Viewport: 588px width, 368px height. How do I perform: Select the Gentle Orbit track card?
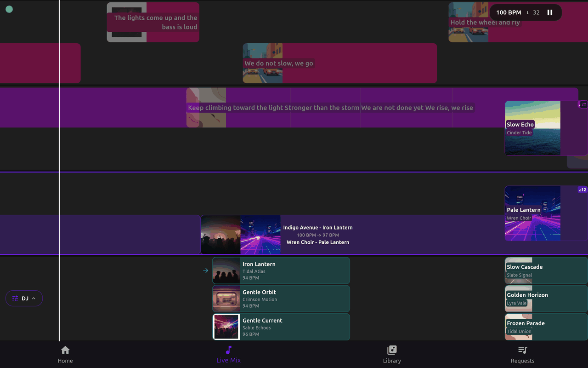281,299
